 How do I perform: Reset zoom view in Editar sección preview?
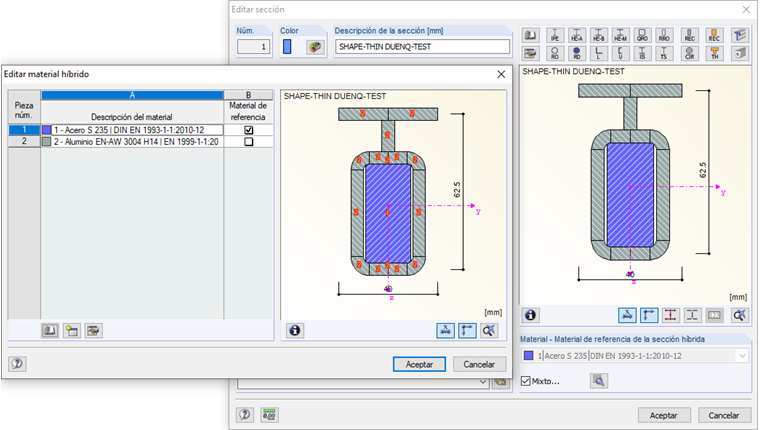click(x=739, y=316)
